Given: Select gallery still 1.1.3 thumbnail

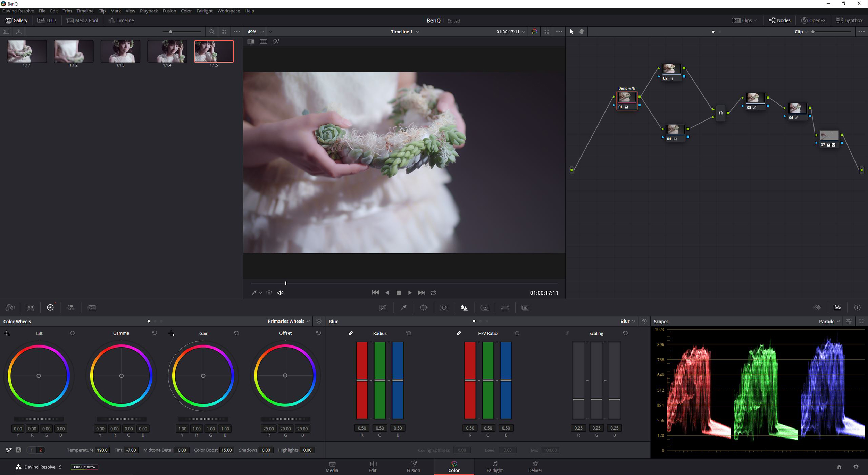Looking at the screenshot, I should coord(120,51).
